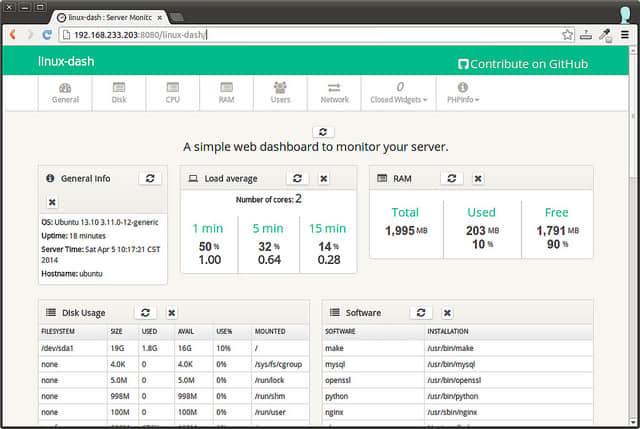Click the refresh-all button above the tagline
The width and height of the screenshot is (640, 429).
[x=322, y=131]
